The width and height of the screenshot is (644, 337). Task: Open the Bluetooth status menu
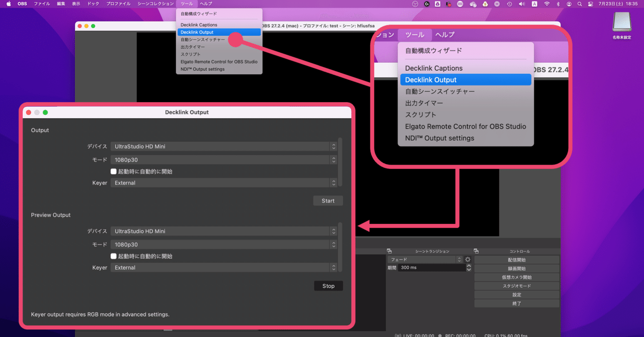pos(558,4)
